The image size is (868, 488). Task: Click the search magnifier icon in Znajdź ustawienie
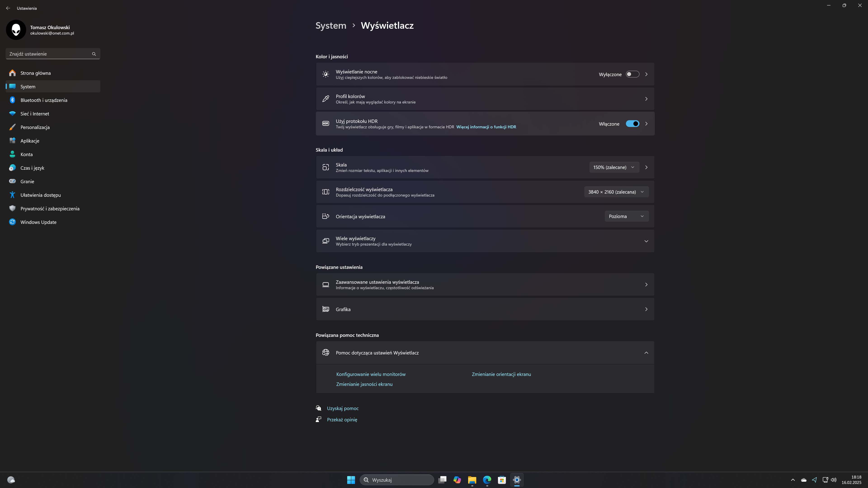pos(94,54)
